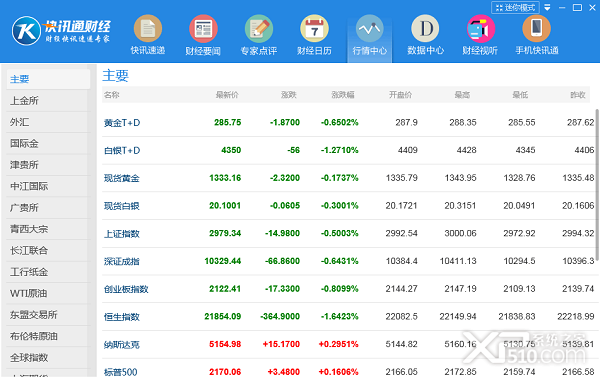The image size is (600, 378).
Task: Expand the title bar dropdown arrow menu
Action: point(547,8)
